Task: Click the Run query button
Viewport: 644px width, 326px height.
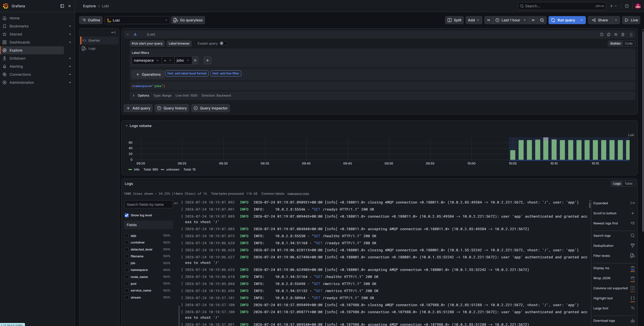Action: [x=563, y=20]
